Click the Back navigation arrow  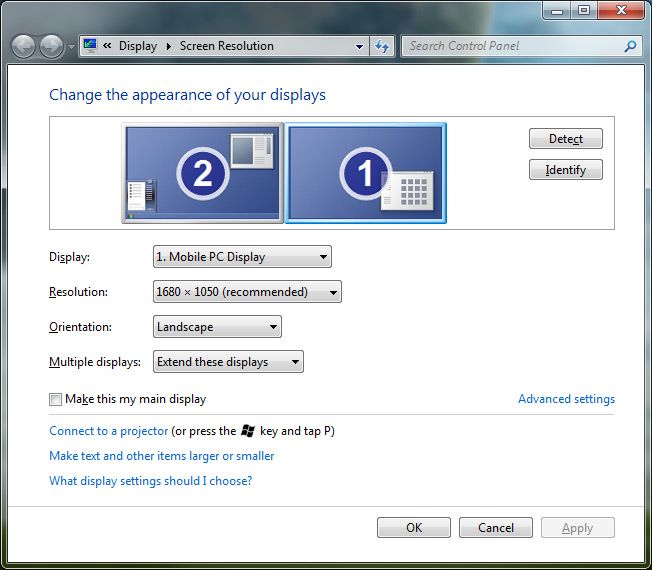(x=23, y=46)
